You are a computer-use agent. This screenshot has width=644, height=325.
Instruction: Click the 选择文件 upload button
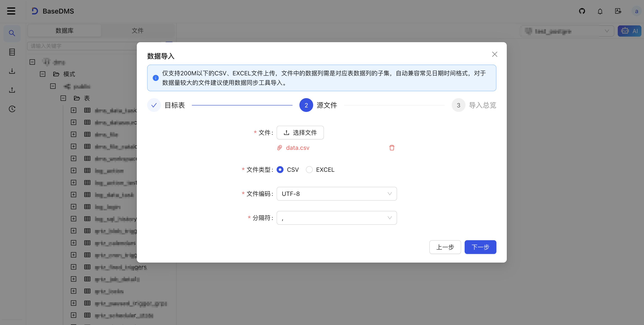[x=300, y=133]
